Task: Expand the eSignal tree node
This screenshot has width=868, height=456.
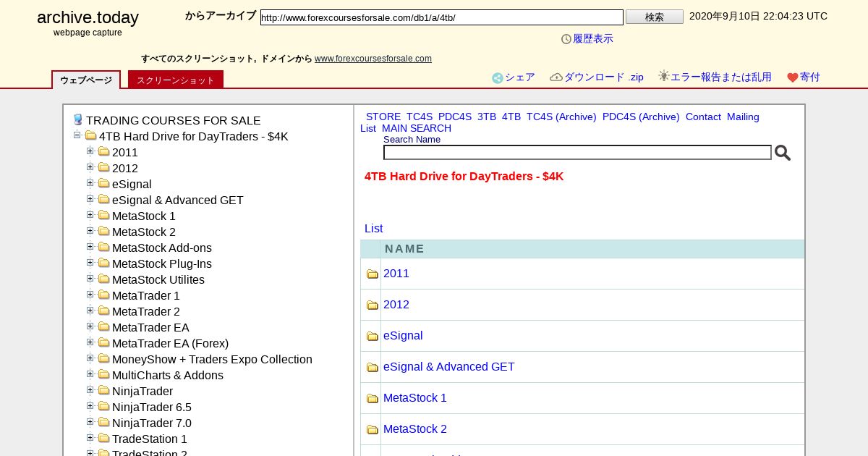Action: [x=90, y=183]
